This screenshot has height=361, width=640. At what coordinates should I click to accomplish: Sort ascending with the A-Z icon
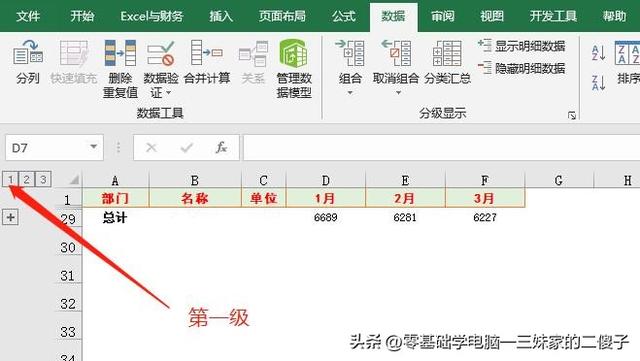pyautogui.click(x=598, y=53)
